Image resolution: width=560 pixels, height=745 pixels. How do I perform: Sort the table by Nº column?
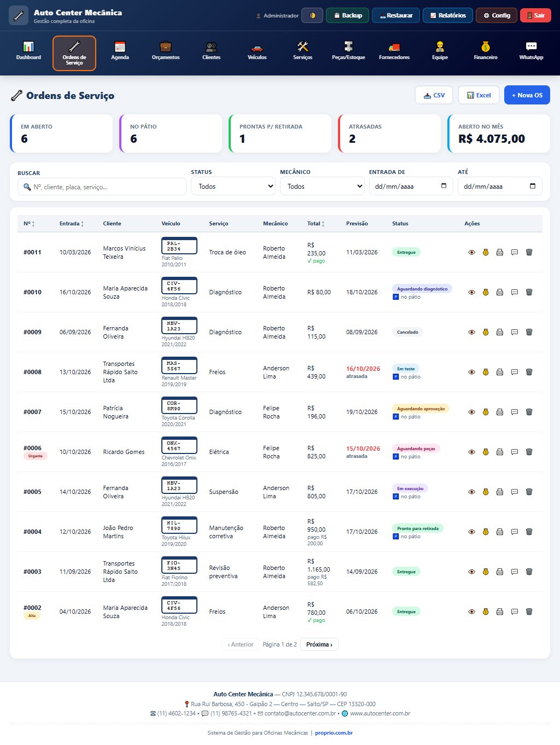click(29, 224)
